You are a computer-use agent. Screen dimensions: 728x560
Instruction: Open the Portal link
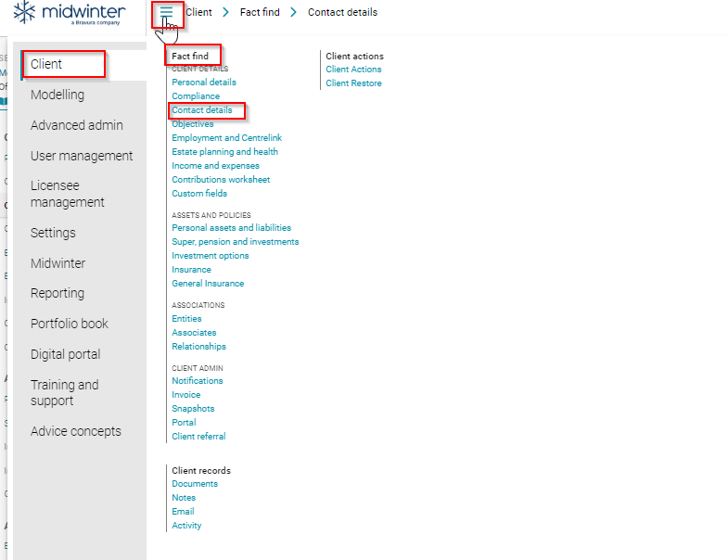[184, 423]
